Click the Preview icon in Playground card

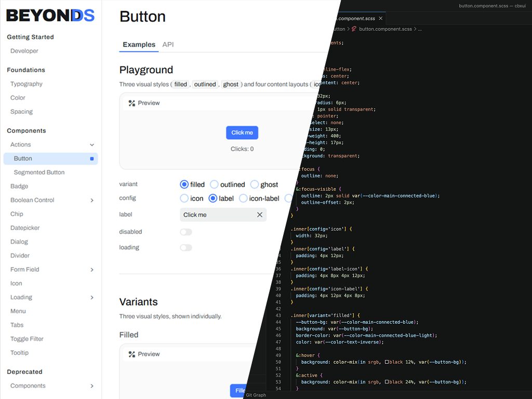click(132, 103)
